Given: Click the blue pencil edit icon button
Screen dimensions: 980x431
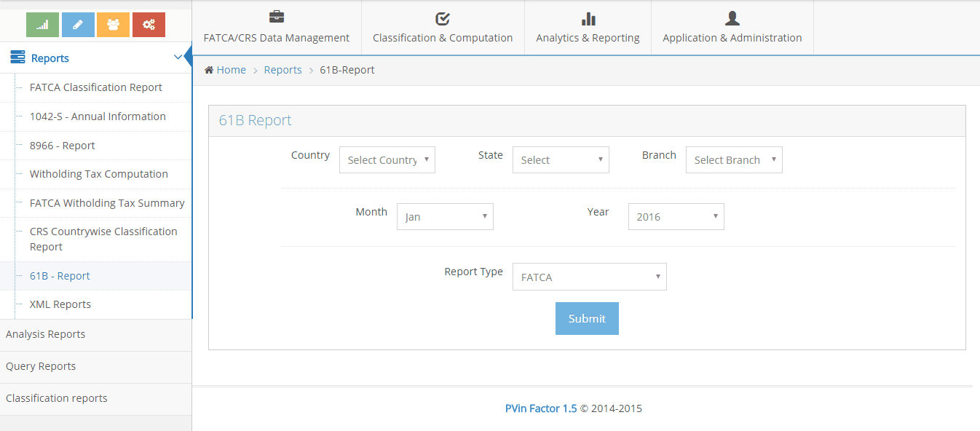Looking at the screenshot, I should point(78,25).
